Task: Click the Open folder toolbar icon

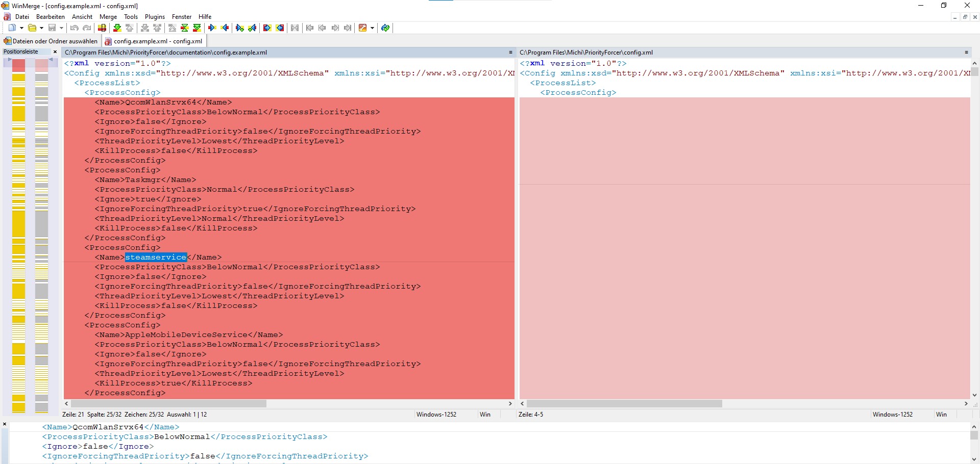Action: coord(32,28)
